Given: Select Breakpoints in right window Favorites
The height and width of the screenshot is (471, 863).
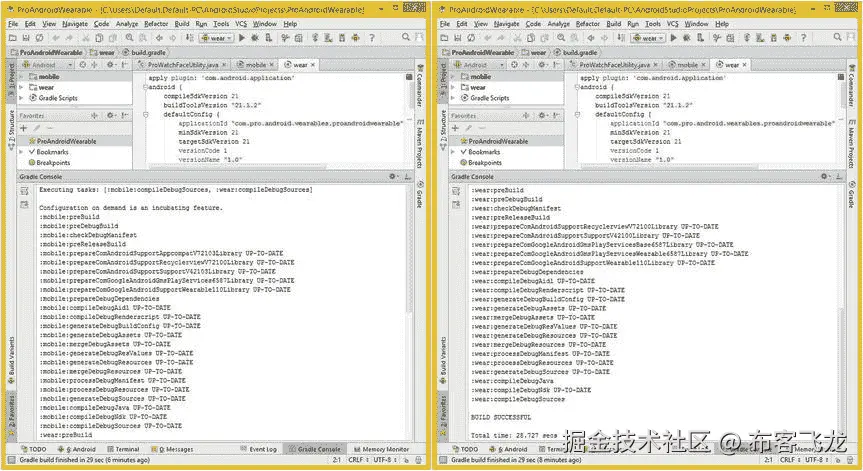Looking at the screenshot, I should pos(480,163).
